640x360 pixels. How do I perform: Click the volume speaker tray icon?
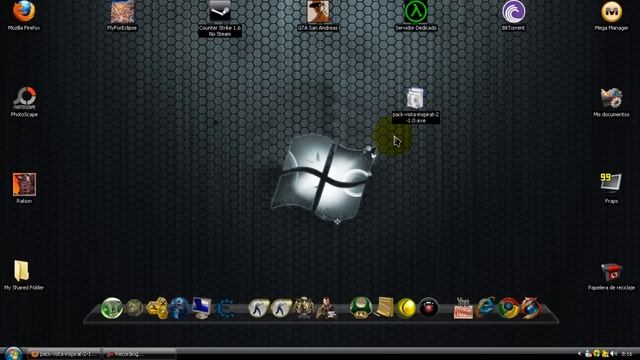tap(613, 354)
